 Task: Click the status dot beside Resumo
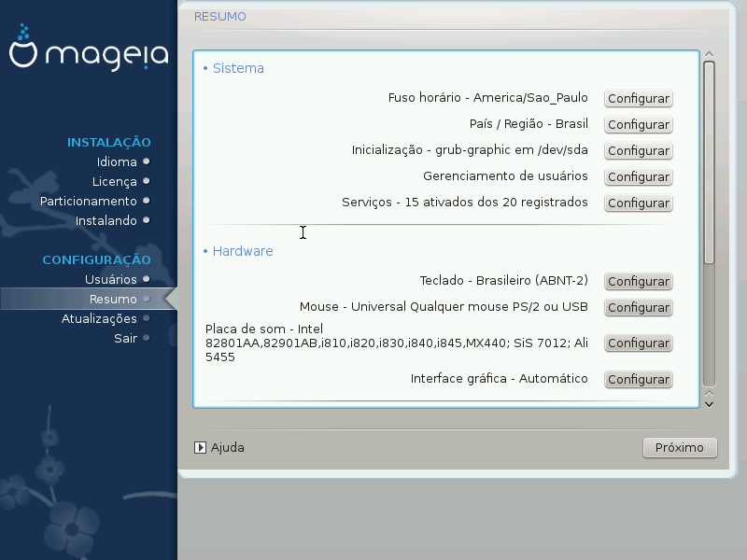tap(147, 299)
